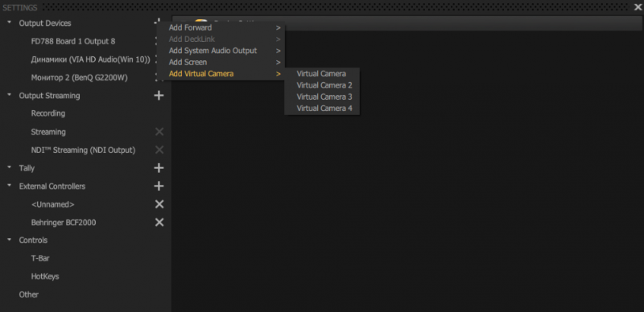The width and height of the screenshot is (644, 312).
Task: Open HotKeys settings
Action: coord(45,277)
